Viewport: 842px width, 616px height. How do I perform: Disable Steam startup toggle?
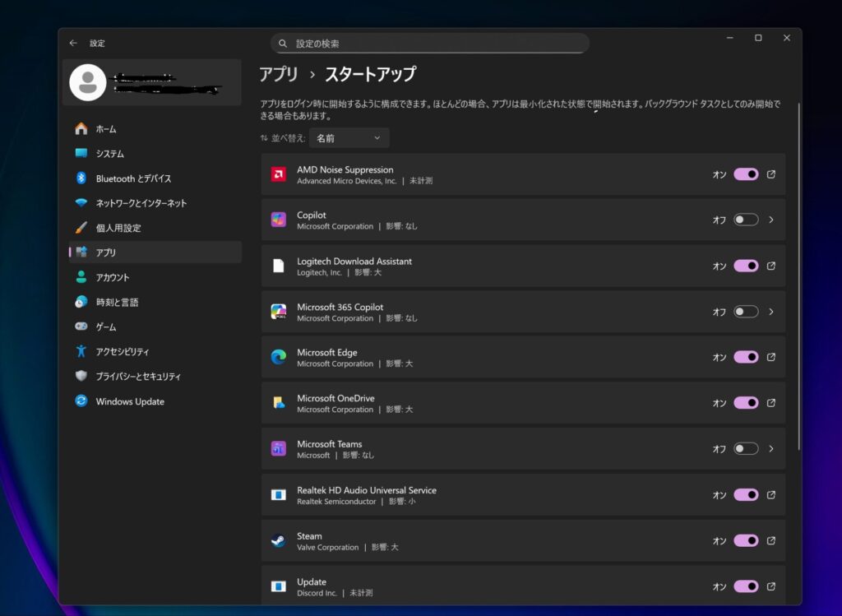(746, 540)
